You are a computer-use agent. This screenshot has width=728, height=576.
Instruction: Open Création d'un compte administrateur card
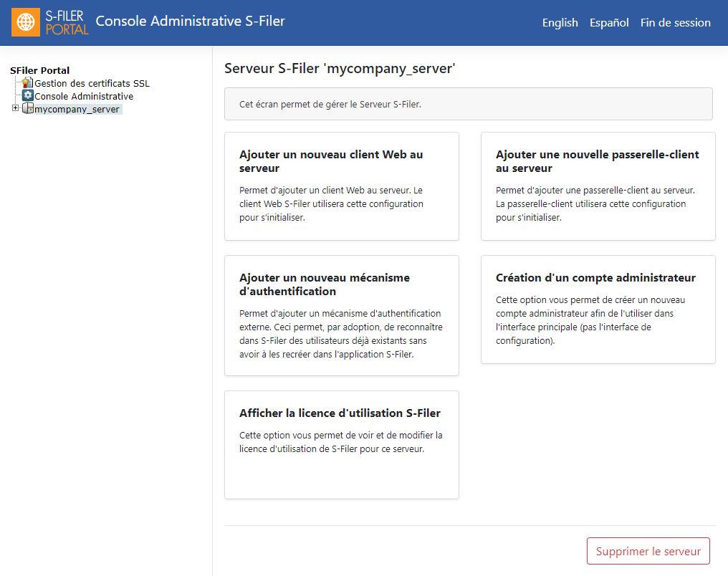[598, 309]
